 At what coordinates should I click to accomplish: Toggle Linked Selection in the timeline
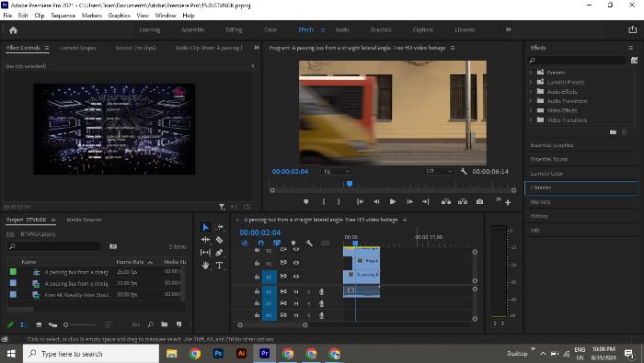(x=277, y=244)
